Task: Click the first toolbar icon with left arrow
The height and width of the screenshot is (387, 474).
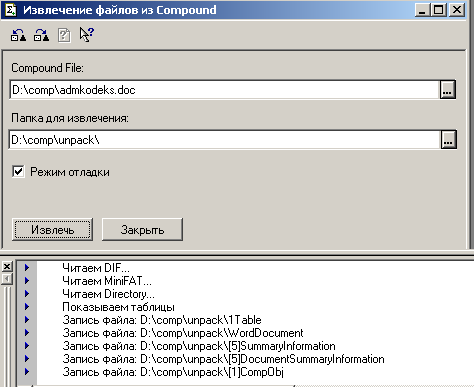Action: [x=19, y=35]
